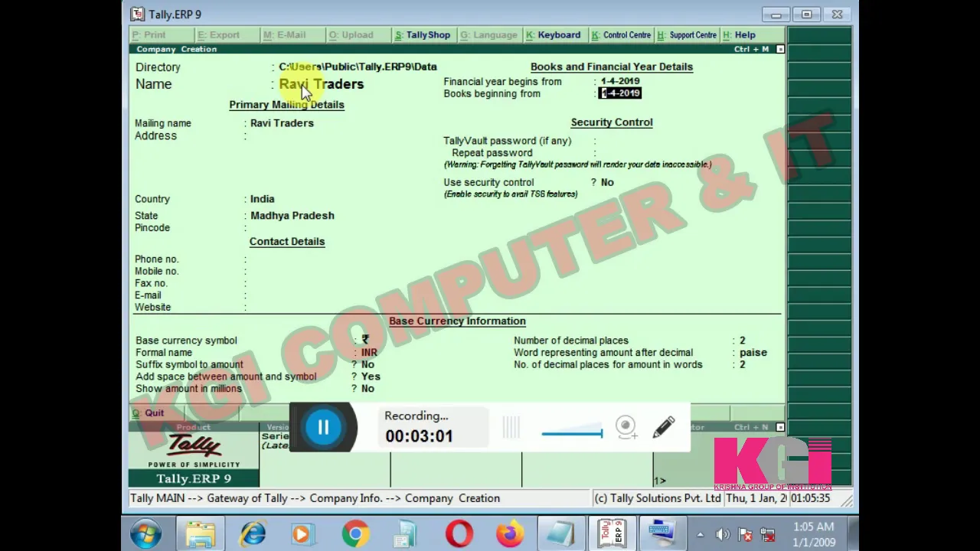Viewport: 980px width, 551px height.
Task: Select the recorder's pencil annotation tool
Action: [x=664, y=427]
